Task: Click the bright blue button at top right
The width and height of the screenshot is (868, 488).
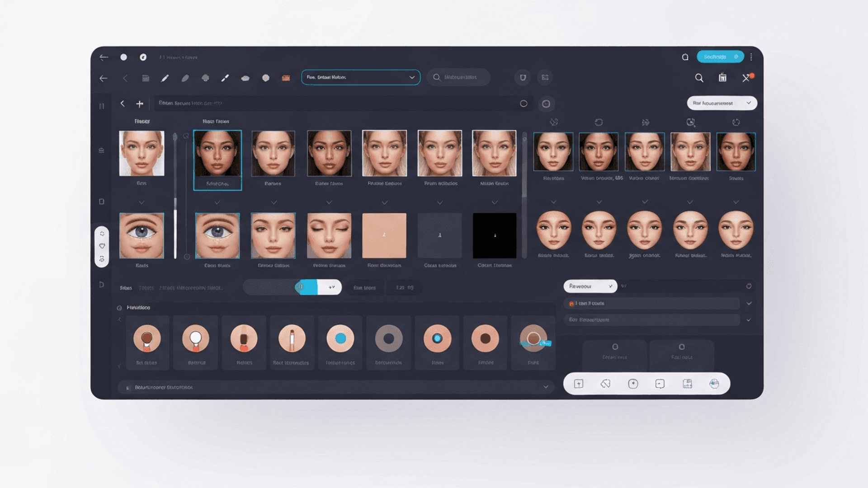Action: pyautogui.click(x=720, y=56)
